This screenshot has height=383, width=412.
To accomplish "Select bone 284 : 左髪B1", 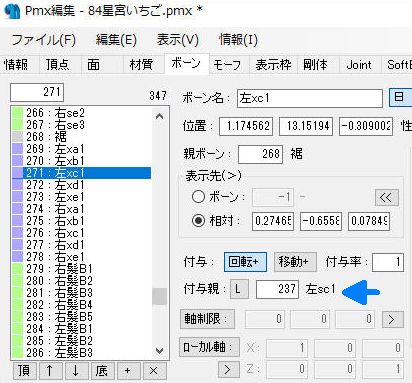I will click(x=82, y=329).
